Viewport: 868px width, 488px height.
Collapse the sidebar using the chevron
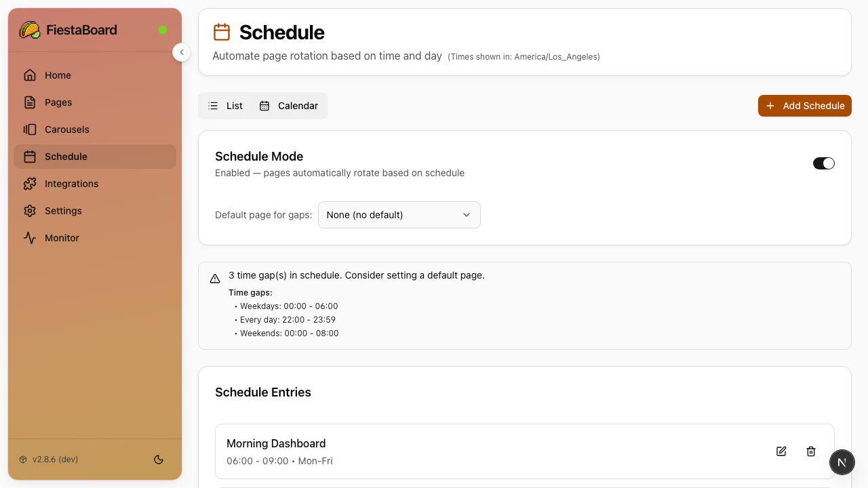(x=182, y=52)
